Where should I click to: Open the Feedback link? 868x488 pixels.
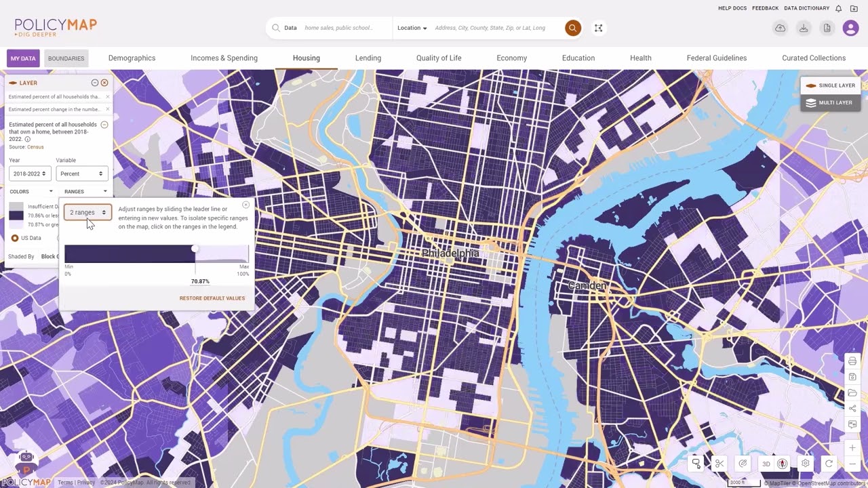[765, 8]
